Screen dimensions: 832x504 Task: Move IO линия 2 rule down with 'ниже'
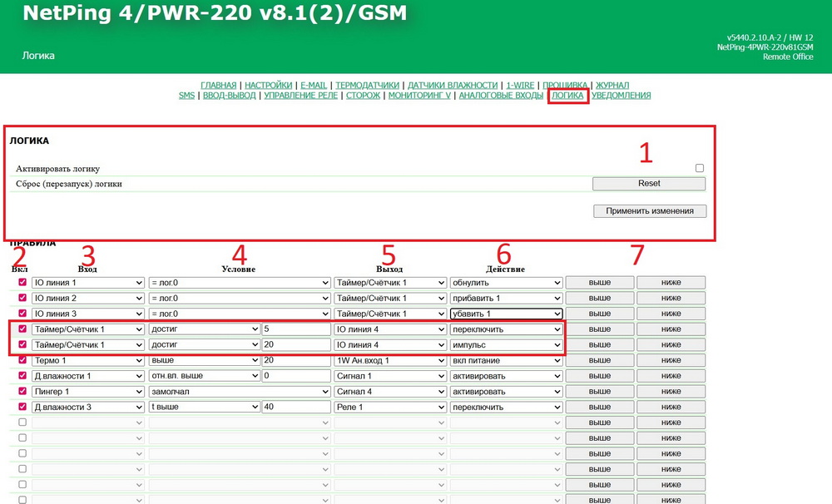tap(671, 299)
